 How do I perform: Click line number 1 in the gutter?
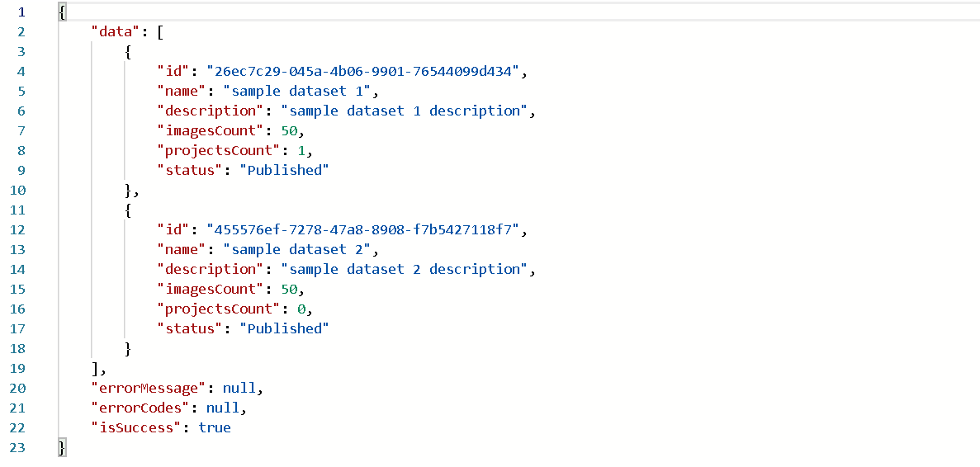point(20,12)
